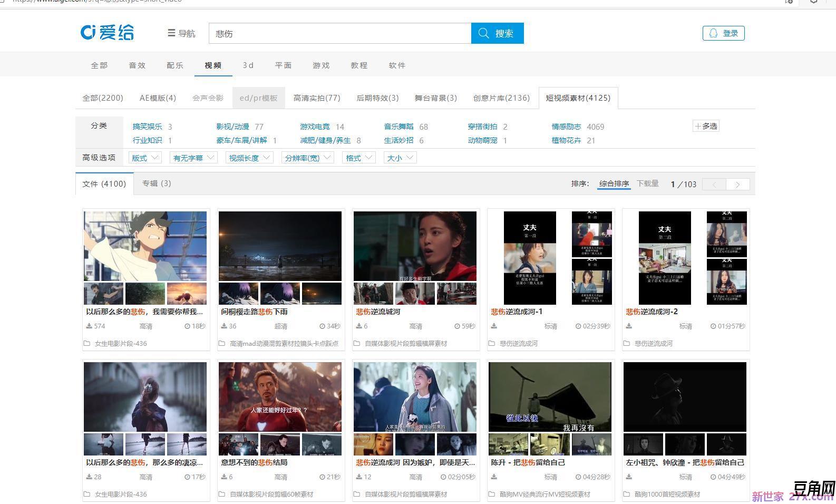This screenshot has height=504, width=836.
Task: Click folder icon beside 悲伤逆流成河 under 悲伤逆流成河-1
Action: [x=492, y=344]
